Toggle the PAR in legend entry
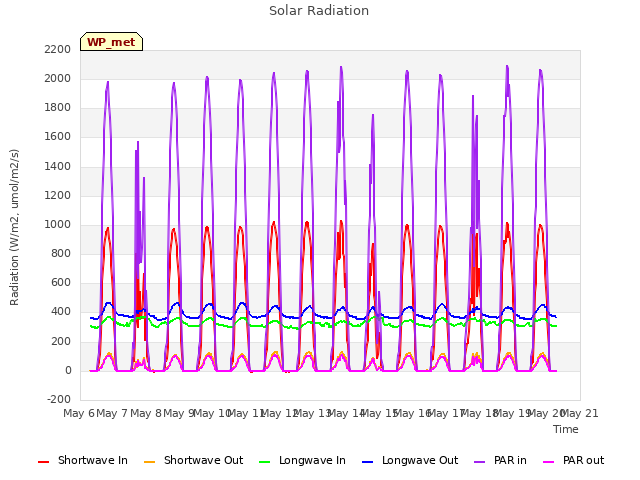 (x=500, y=460)
